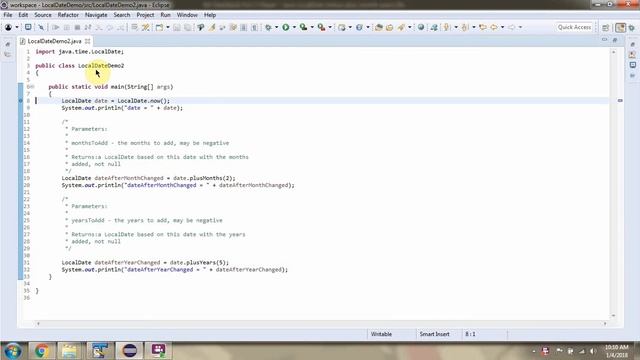Click the New Java Class toolbar icon
Screen dimensions: 640x360
[359, 27]
